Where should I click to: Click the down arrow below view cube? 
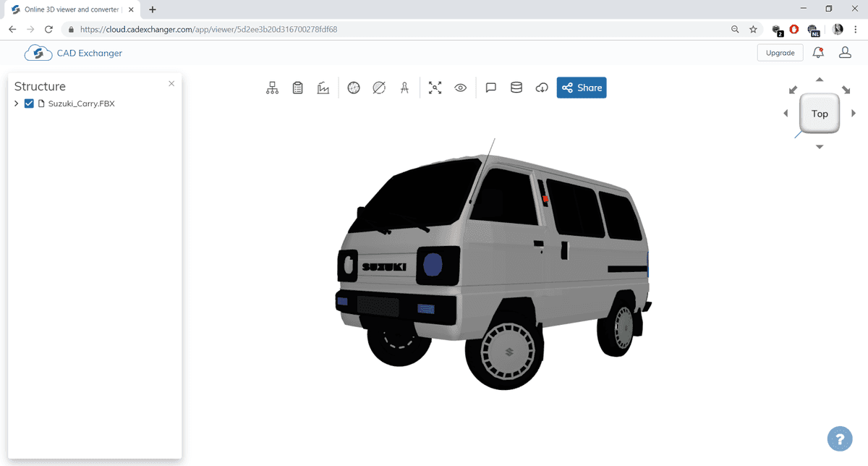[x=820, y=147]
